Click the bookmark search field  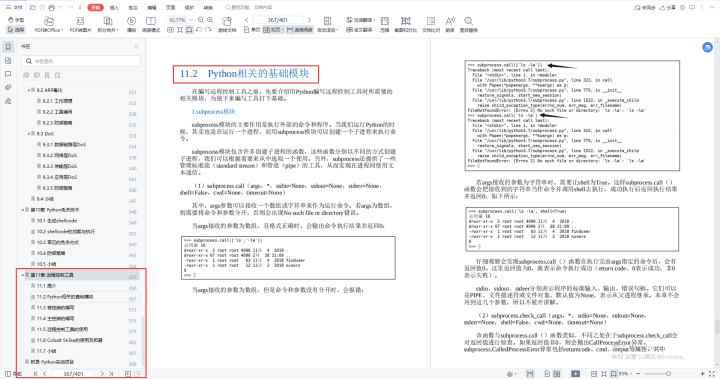(81, 61)
